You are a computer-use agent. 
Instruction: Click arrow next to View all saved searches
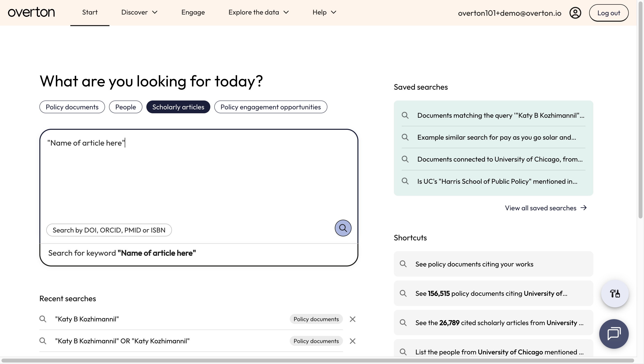coord(583,208)
